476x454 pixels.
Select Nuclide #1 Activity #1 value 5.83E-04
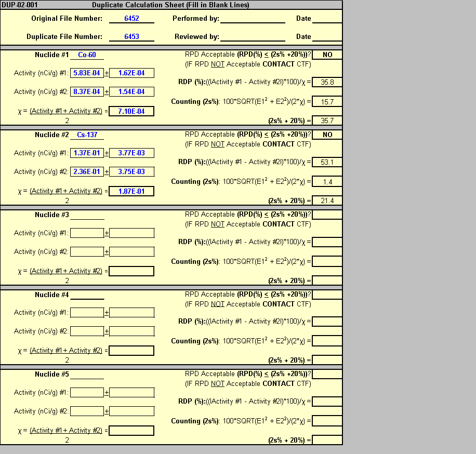(x=87, y=73)
